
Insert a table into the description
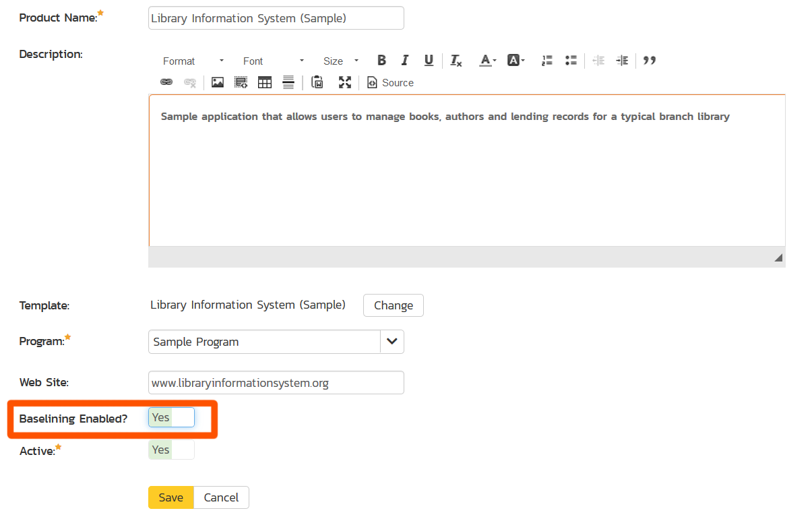pyautogui.click(x=265, y=82)
